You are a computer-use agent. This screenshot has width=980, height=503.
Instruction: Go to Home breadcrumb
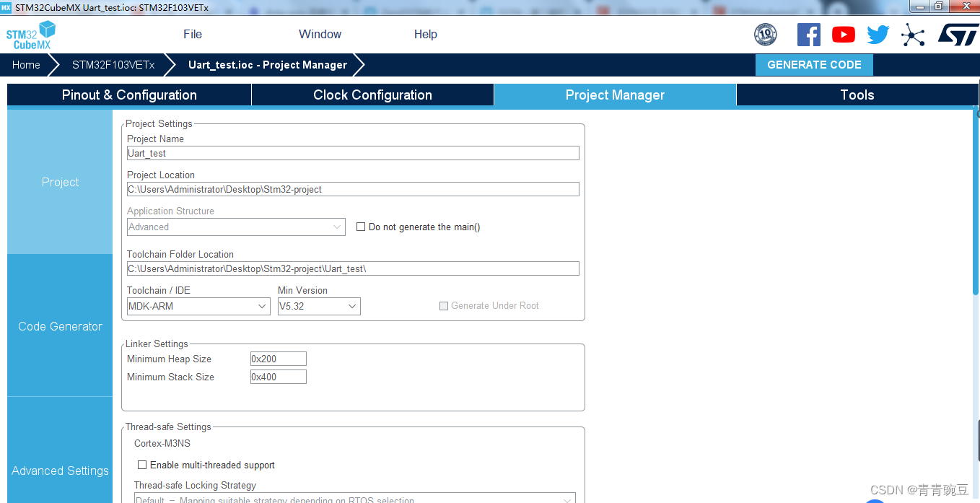coord(26,65)
